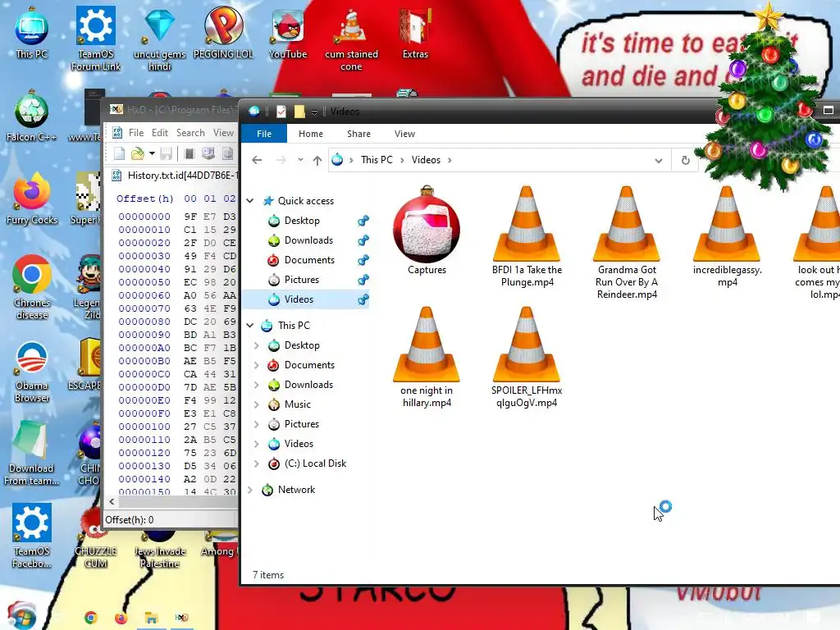Switch to the Share ribbon tab
The width and height of the screenshot is (840, 630).
click(358, 134)
